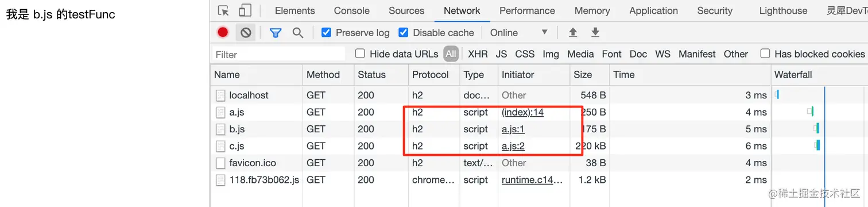Toggle the device toolbar icon
The width and height of the screenshot is (868, 207).
pyautogui.click(x=245, y=10)
